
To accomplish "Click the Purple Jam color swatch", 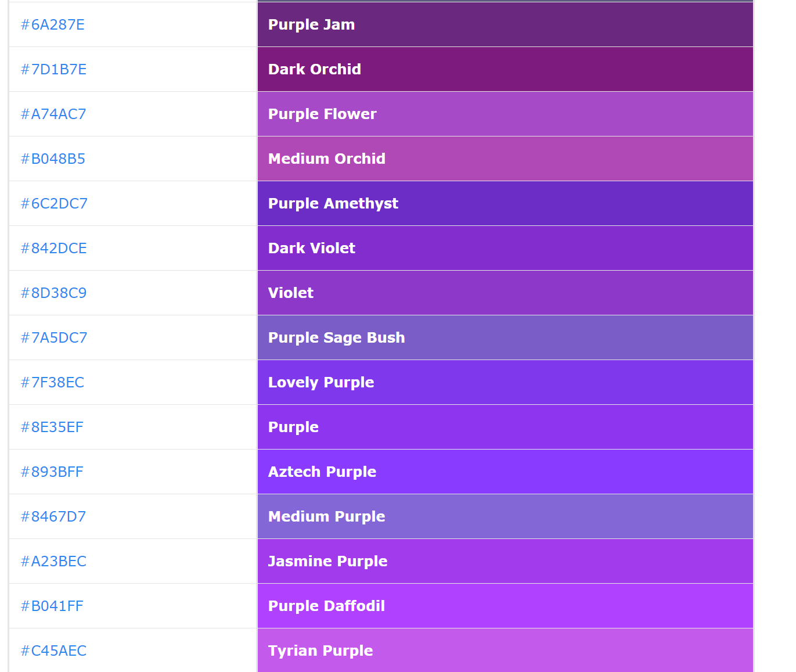I will 505,25.
